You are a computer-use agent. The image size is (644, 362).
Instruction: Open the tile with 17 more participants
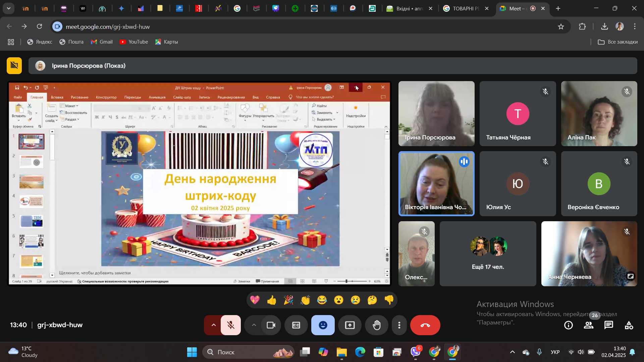click(x=488, y=254)
